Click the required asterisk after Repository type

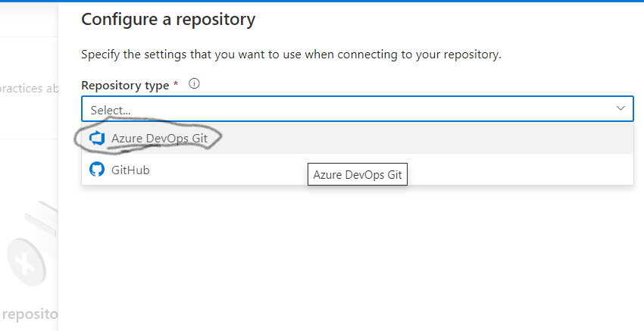click(176, 85)
